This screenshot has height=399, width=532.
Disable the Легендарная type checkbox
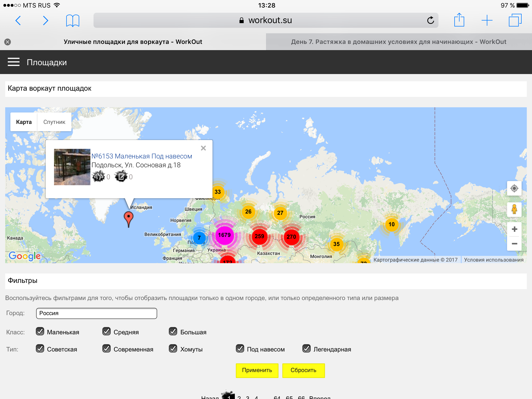point(307,349)
